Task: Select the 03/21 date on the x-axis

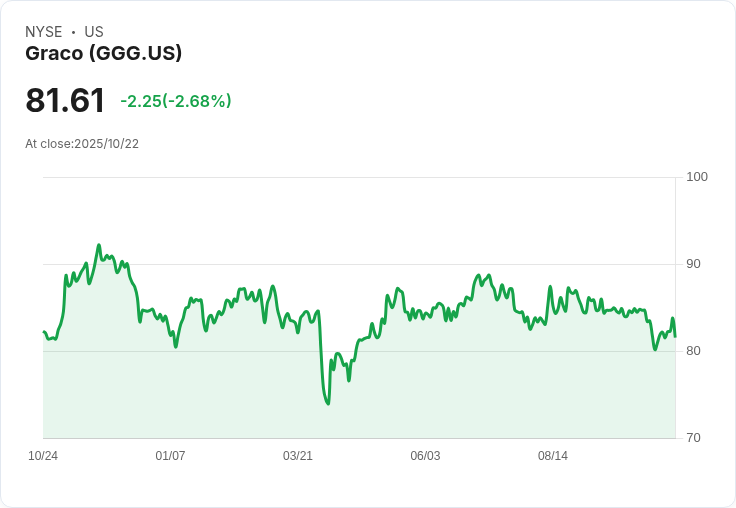Action: click(298, 456)
